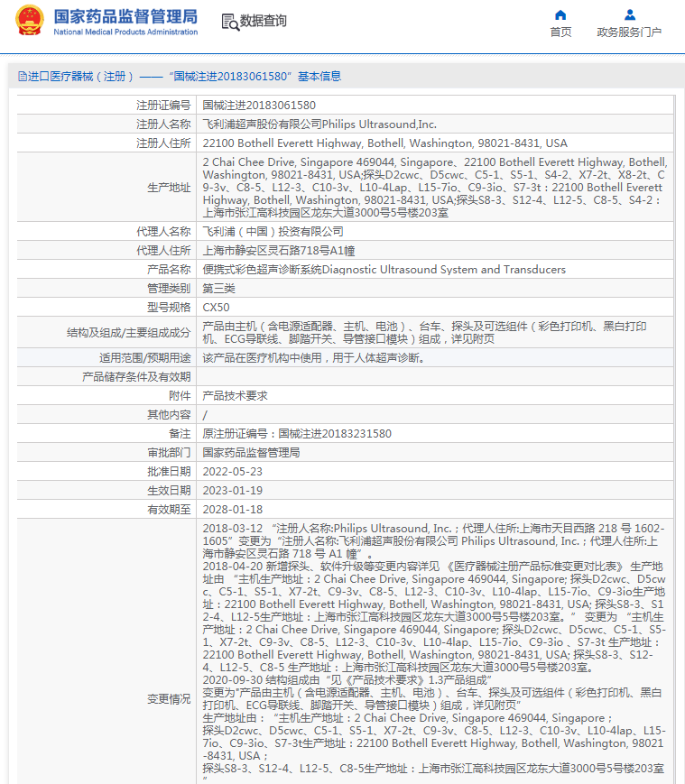The width and height of the screenshot is (685, 784).
Task: Select the 产品由主机 composition description
Action: tap(424, 333)
